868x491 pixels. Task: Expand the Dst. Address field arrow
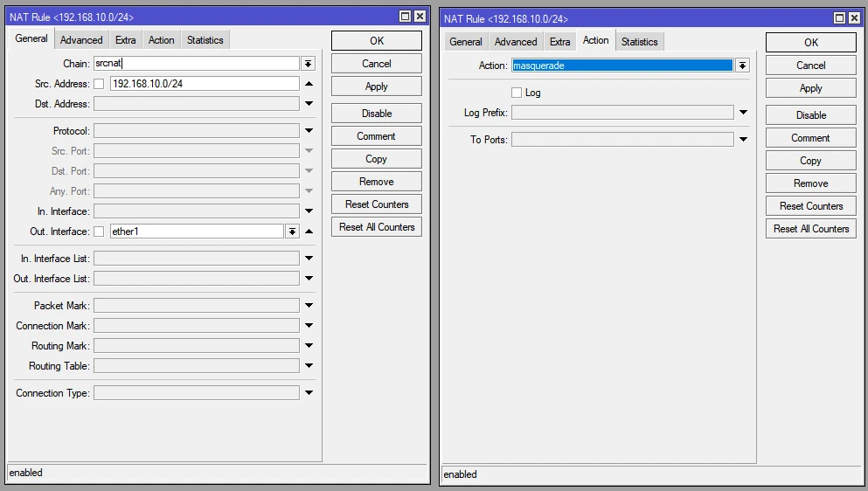pyautogui.click(x=309, y=104)
